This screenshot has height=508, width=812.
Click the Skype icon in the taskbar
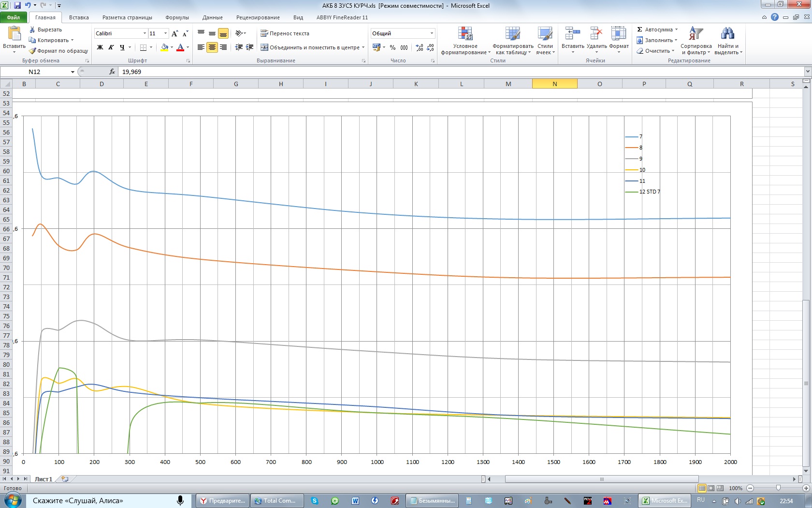pos(315,501)
